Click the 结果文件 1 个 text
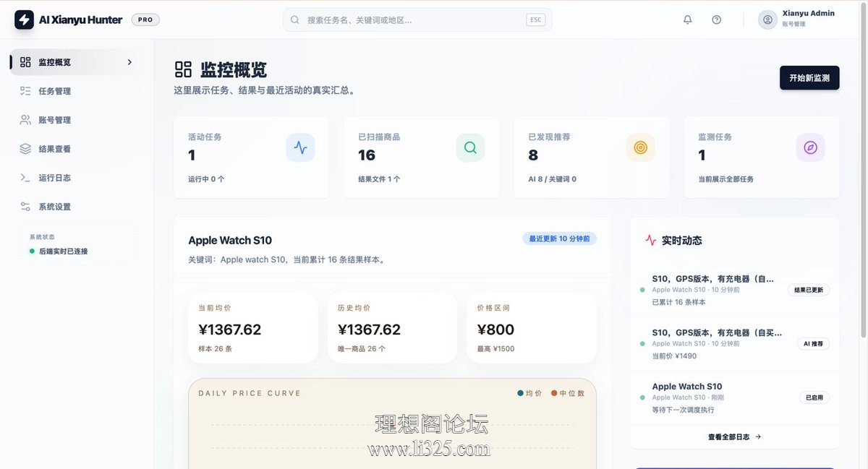This screenshot has height=469, width=868. (x=379, y=179)
